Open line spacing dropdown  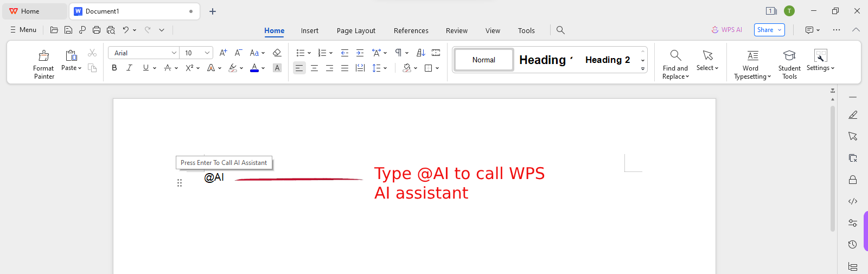(385, 68)
